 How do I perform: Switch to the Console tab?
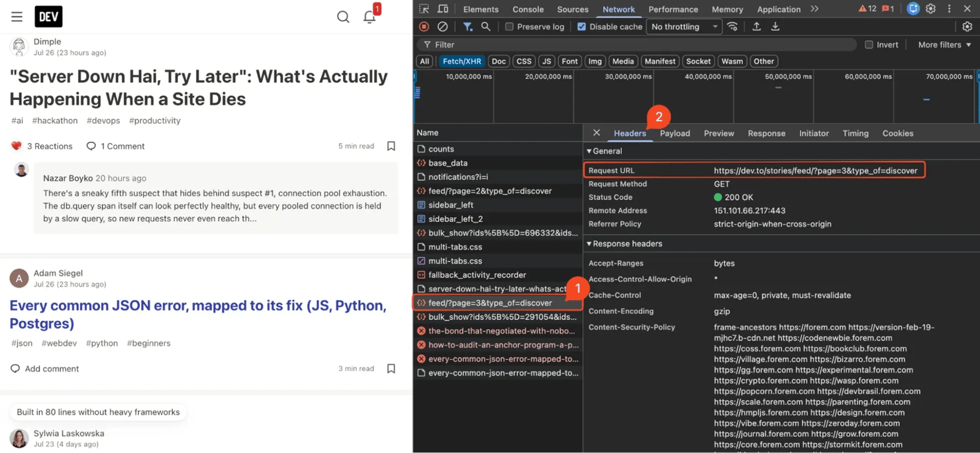point(528,9)
